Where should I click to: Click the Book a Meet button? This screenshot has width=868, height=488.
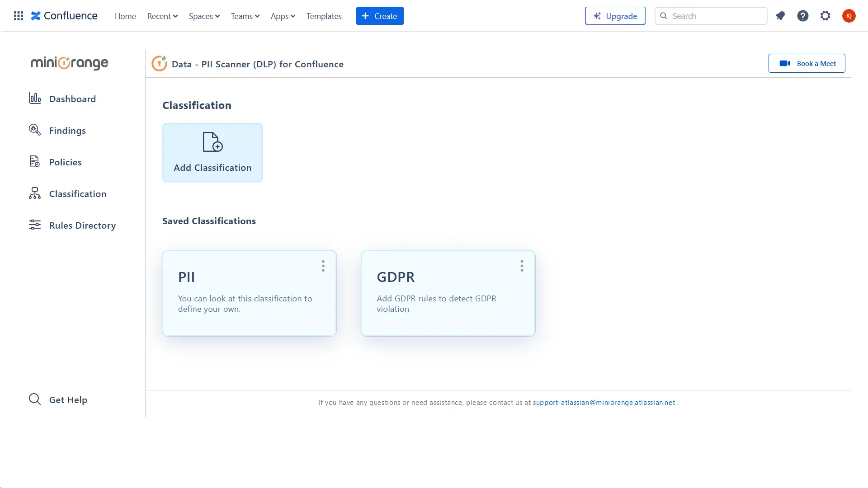click(807, 63)
